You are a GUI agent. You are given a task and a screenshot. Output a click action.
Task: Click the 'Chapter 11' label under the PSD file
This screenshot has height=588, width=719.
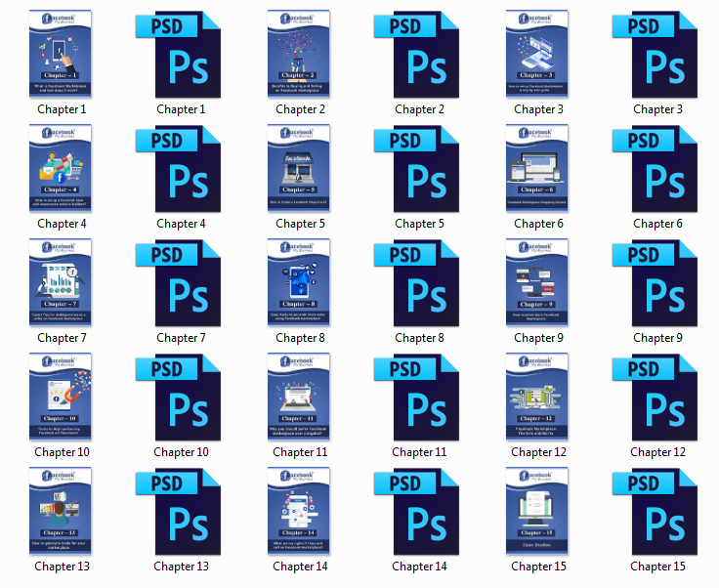(419, 452)
